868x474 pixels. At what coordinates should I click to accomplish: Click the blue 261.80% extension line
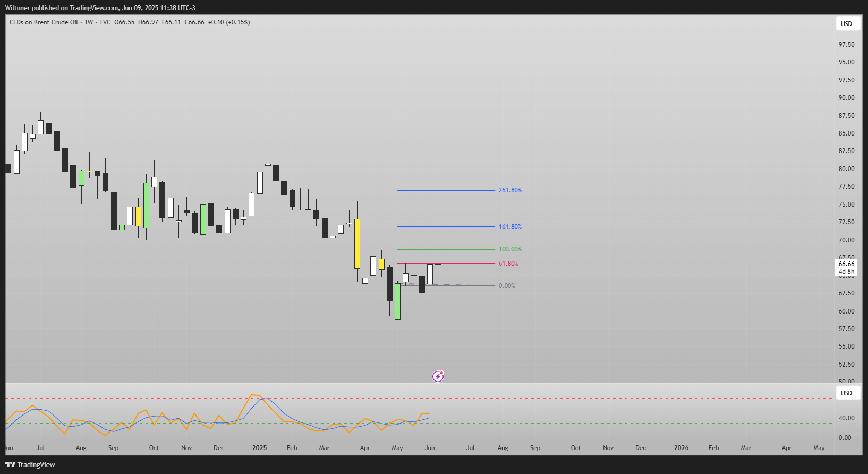click(445, 190)
